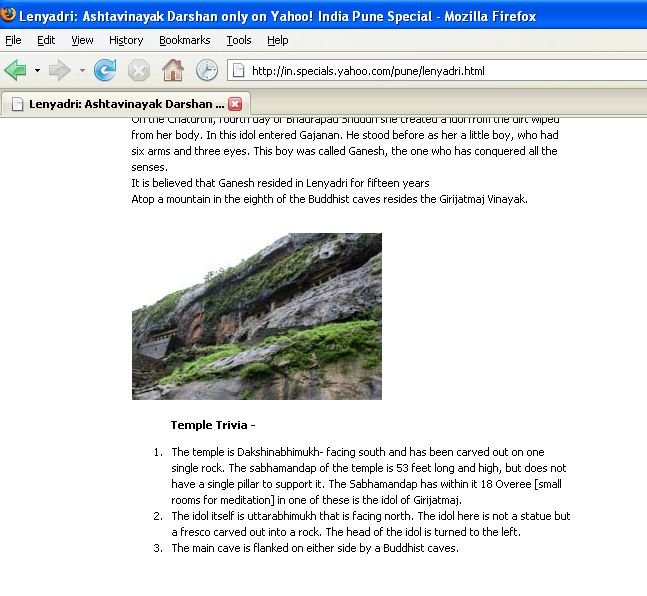Screen dimensions: 647x596
Task: Go back with the green Back arrow
Action: [16, 70]
